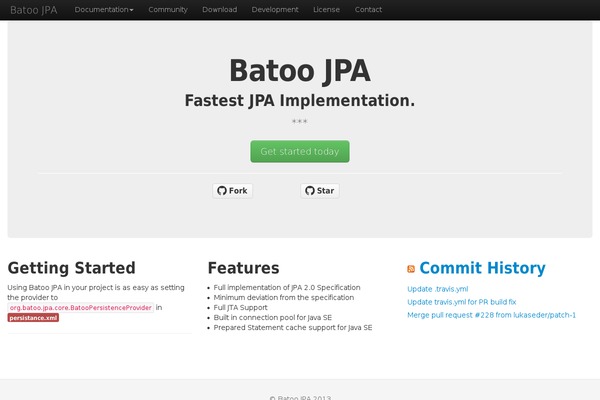Navigate to the Development section

click(275, 10)
